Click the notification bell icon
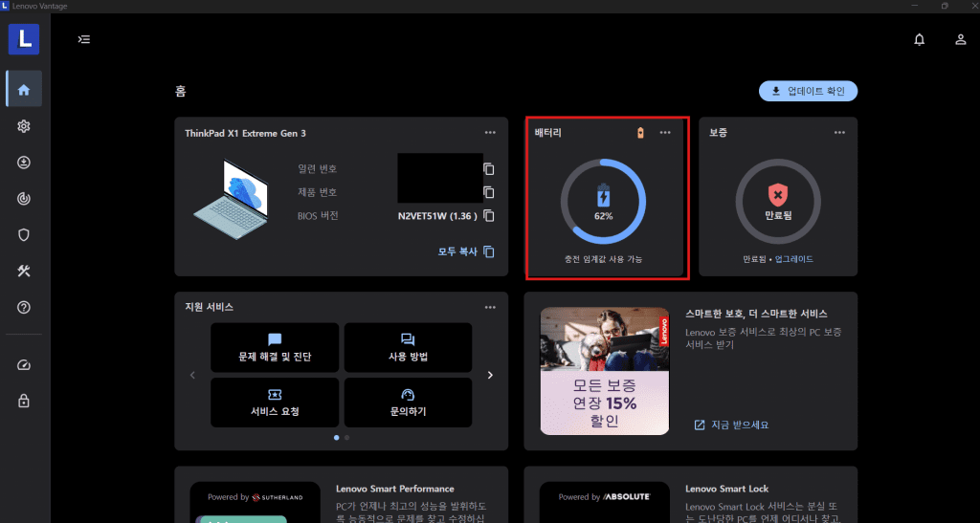This screenshot has height=523, width=980. 920,39
